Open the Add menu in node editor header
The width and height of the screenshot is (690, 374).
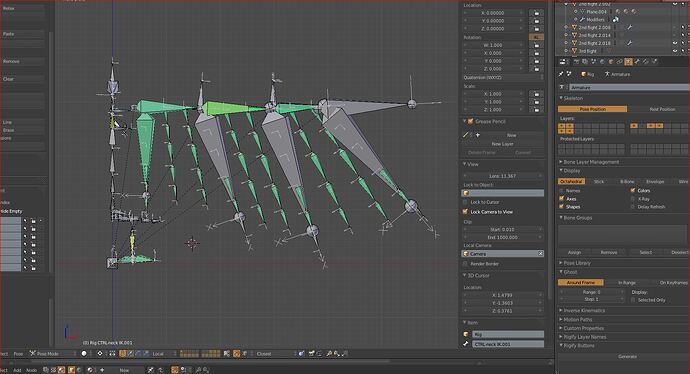click(x=17, y=370)
